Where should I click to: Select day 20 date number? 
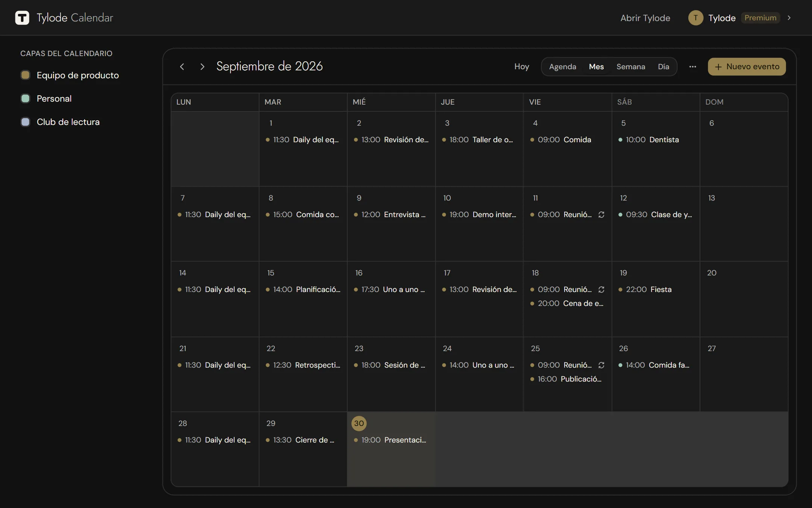(712, 273)
